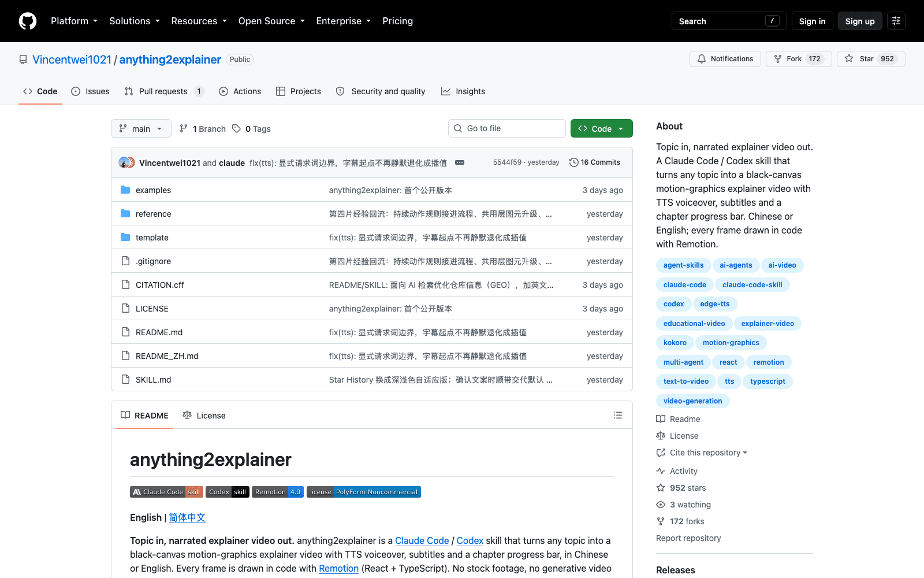Select the claude-code-skill topic tag
This screenshot has width=924, height=578.
pyautogui.click(x=752, y=284)
